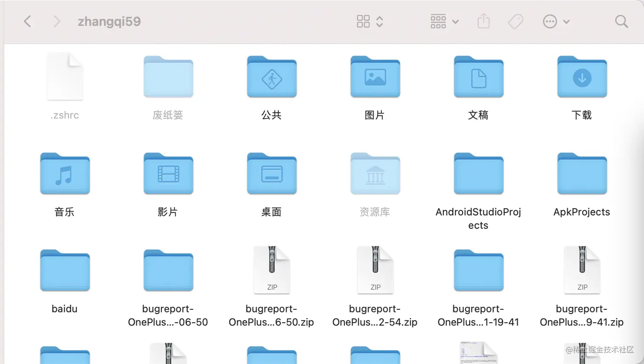644x364 pixels.
Task: Click the bugreport-OnePlus...2-54.zip name label
Action: [x=375, y=315]
